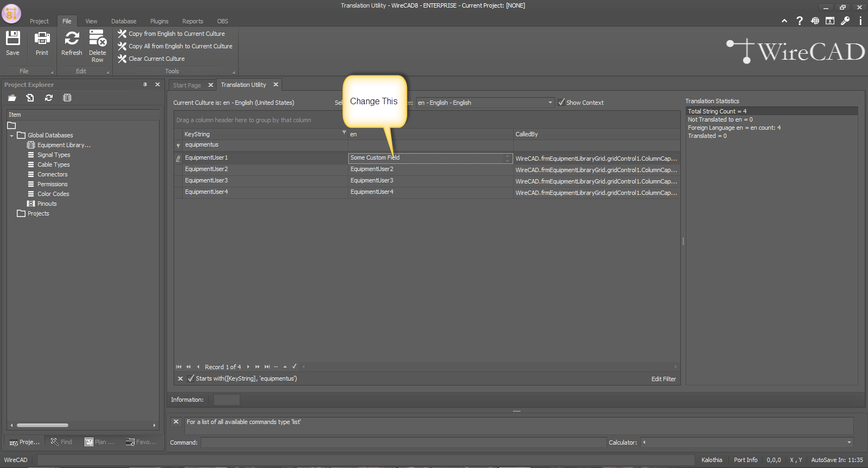Go to next record
This screenshot has width=868, height=468.
(248, 367)
